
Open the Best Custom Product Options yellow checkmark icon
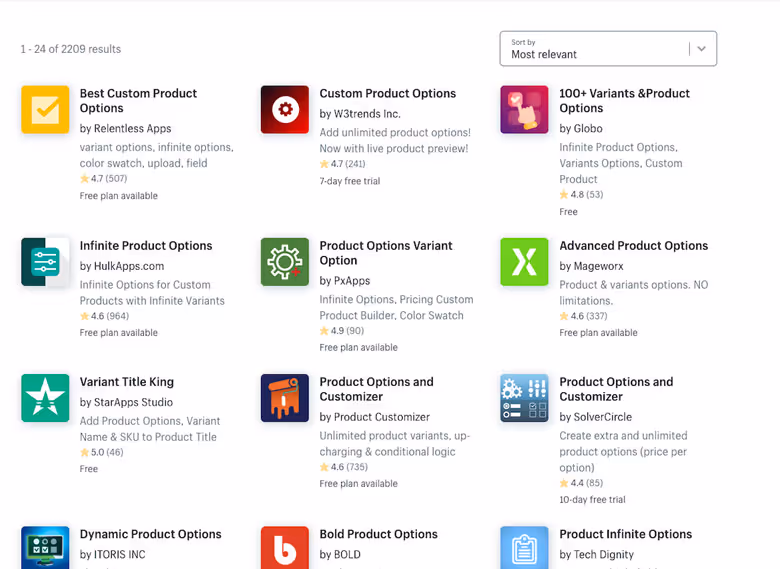click(45, 109)
